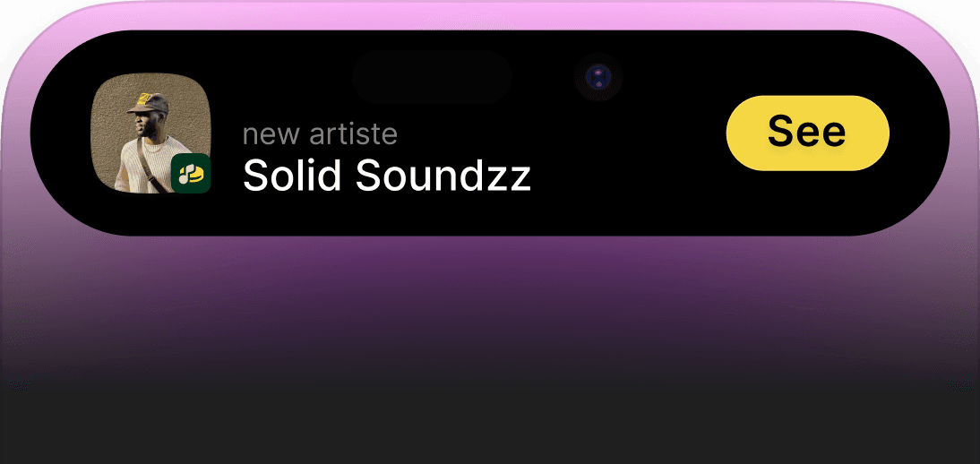Tap the artist's face in the photo
This screenshot has height=464, width=980.
point(142,125)
